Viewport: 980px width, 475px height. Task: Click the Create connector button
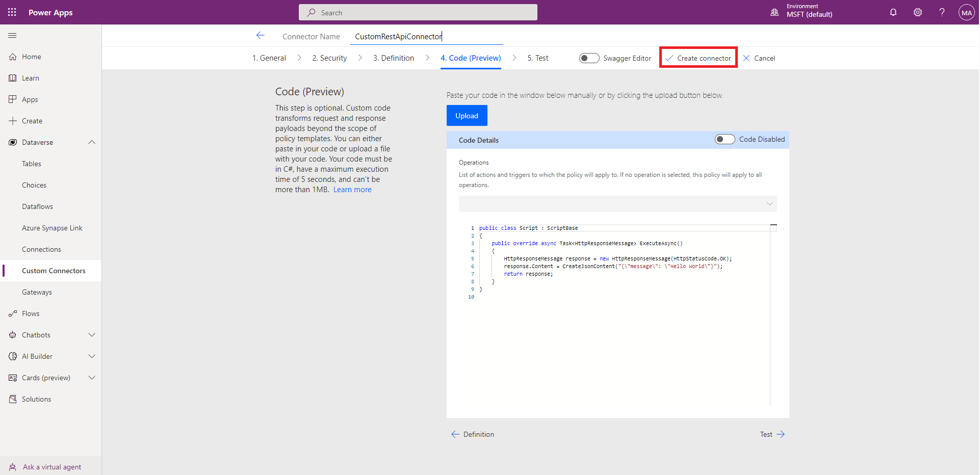(x=698, y=58)
